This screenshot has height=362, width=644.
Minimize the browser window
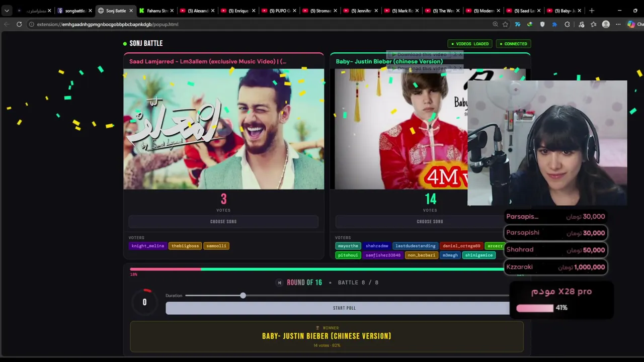point(619,11)
